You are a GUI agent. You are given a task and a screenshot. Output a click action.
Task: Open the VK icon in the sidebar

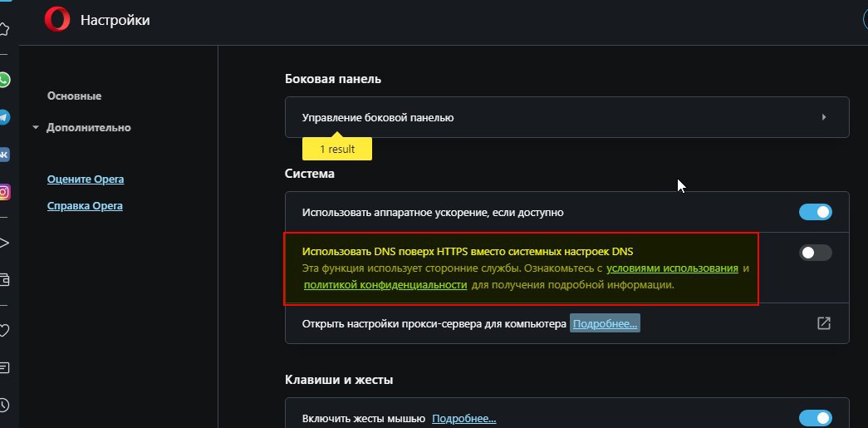click(3, 155)
